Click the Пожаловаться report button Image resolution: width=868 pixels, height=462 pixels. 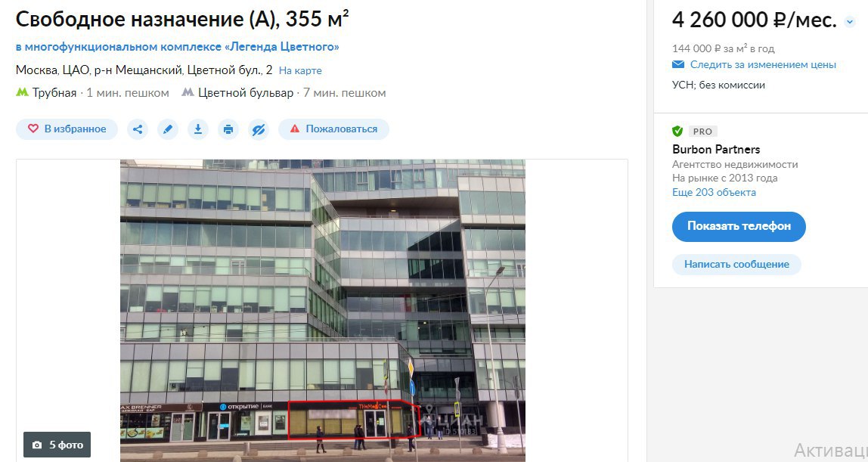click(333, 129)
